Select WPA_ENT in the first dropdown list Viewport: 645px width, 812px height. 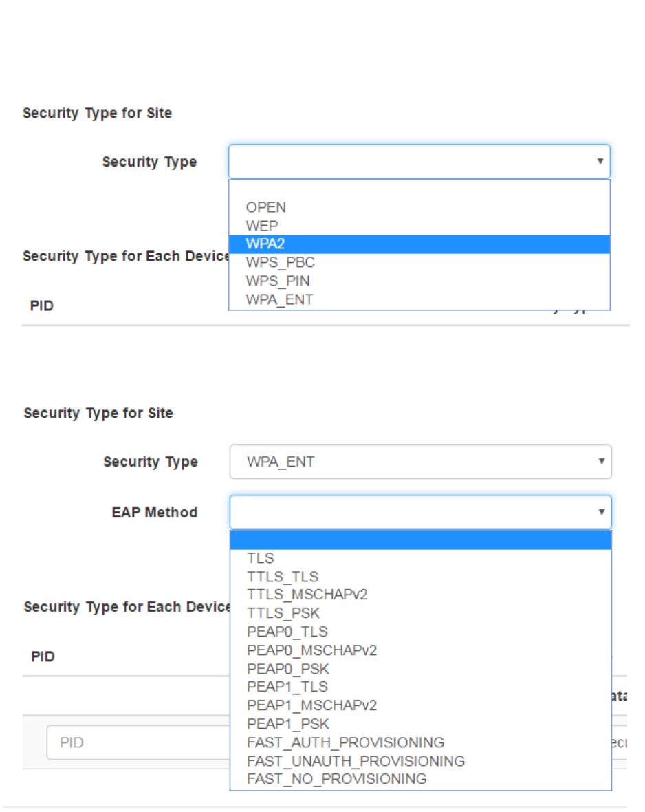coord(419,300)
